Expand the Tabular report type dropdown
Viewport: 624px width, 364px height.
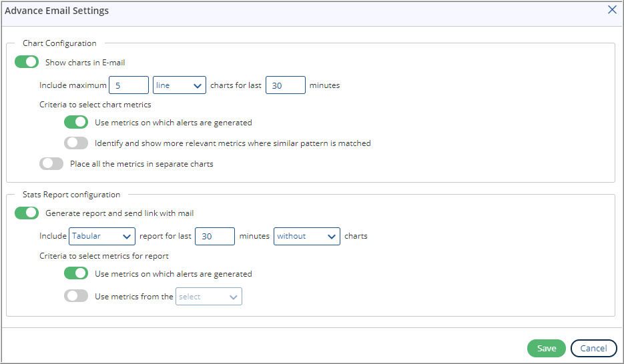pyautogui.click(x=102, y=236)
